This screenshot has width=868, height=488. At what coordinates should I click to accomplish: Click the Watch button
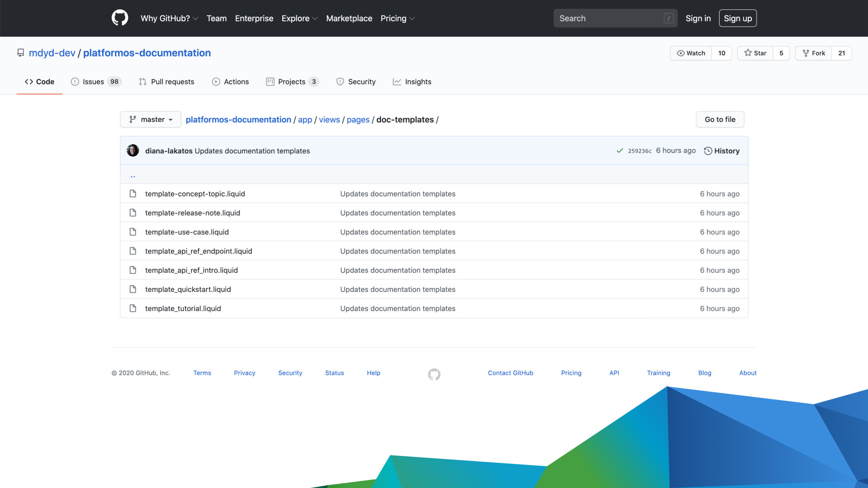tap(691, 53)
